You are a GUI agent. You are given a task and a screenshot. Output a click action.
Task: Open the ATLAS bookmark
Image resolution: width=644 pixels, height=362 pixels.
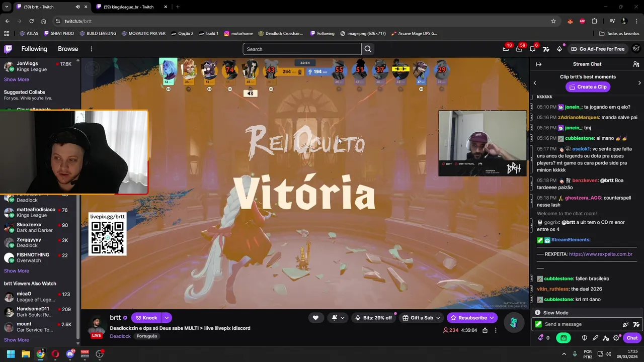click(29, 34)
